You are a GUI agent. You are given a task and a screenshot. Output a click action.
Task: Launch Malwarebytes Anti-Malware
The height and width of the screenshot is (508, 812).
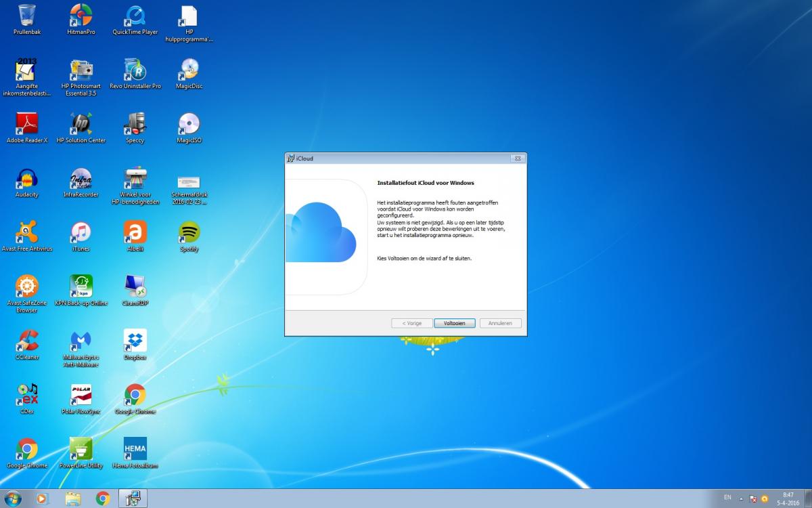81,348
